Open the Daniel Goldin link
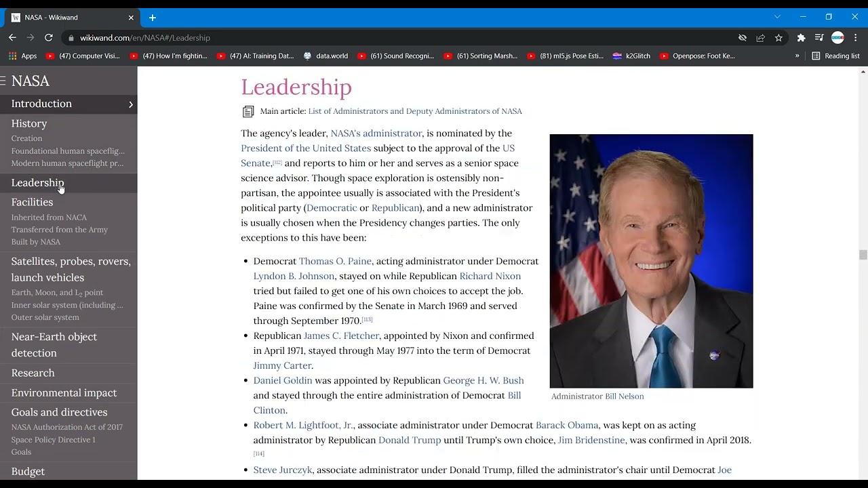The width and height of the screenshot is (868, 488). click(x=283, y=380)
